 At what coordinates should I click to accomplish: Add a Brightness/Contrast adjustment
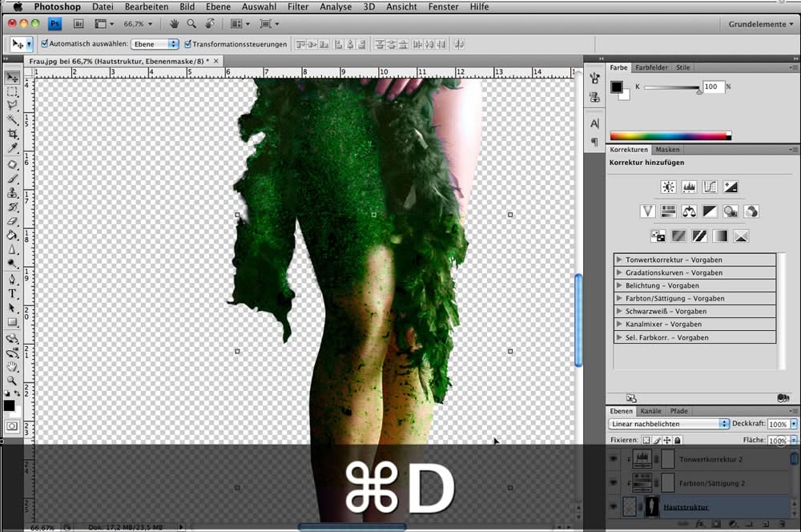tap(668, 187)
